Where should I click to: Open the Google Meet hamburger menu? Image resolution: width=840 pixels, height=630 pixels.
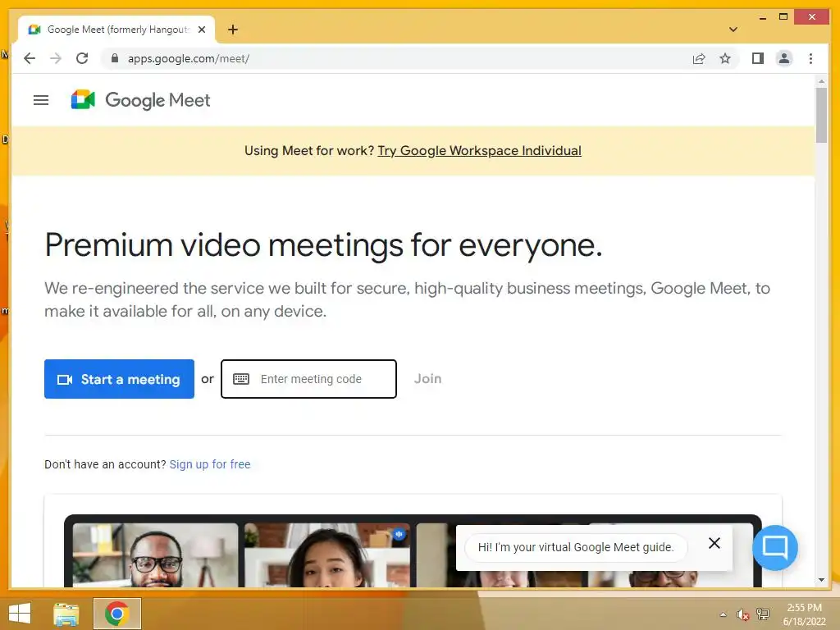coord(41,100)
